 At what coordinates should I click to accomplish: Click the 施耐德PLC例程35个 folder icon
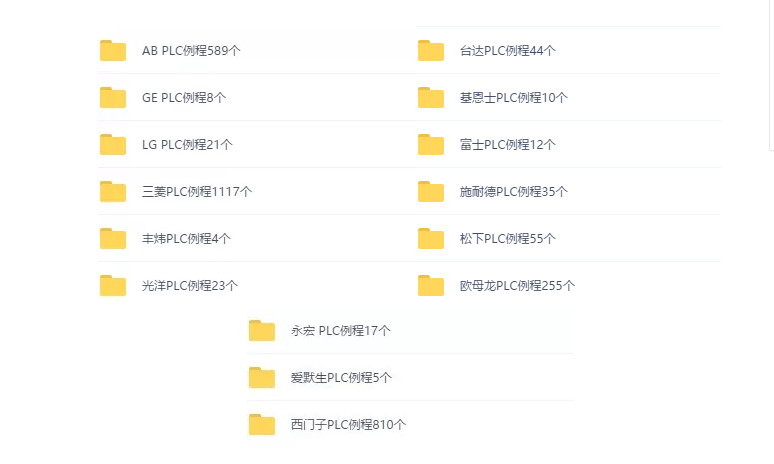click(x=431, y=192)
